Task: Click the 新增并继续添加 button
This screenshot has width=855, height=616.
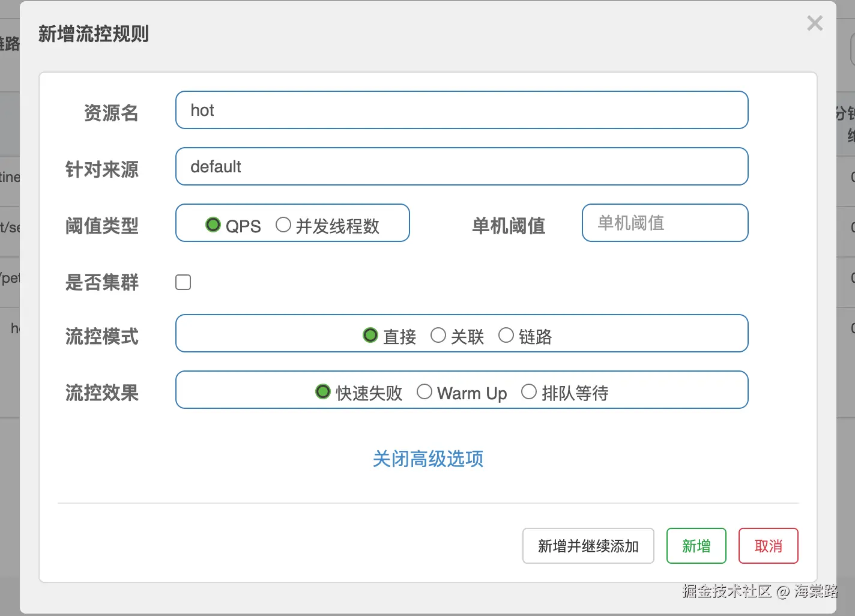Action: 588,546
